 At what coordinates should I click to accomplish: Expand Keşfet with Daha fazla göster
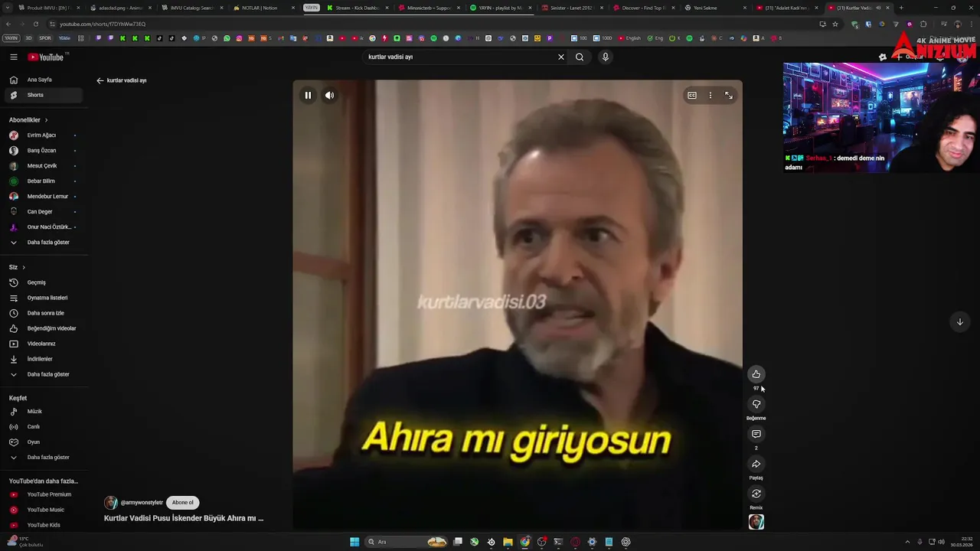pyautogui.click(x=44, y=458)
